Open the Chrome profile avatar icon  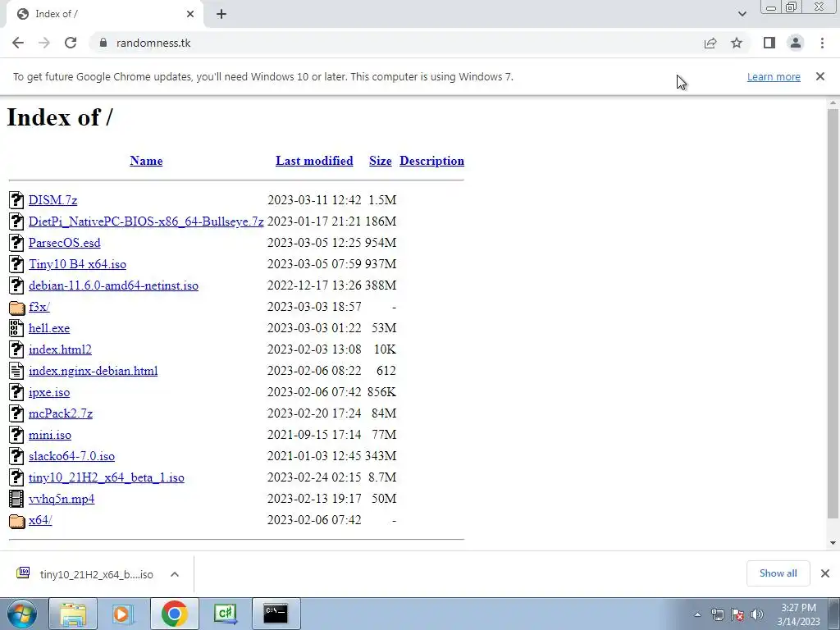(x=796, y=43)
